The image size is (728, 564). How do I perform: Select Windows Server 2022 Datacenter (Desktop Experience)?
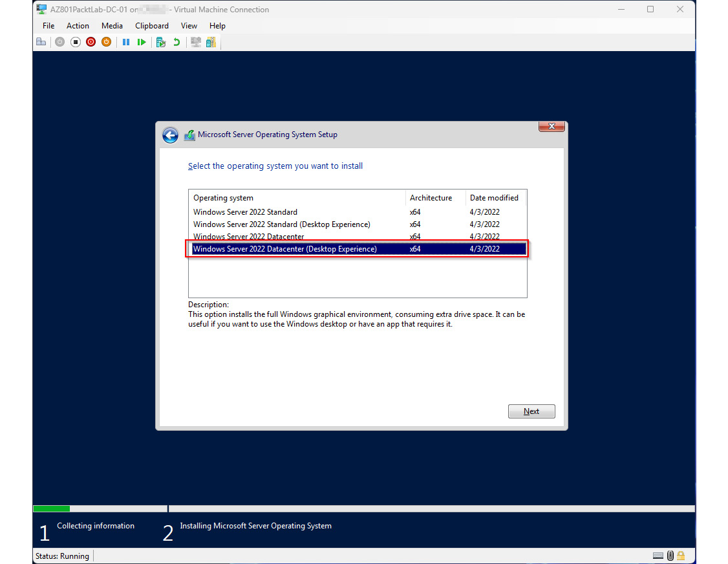tap(358, 249)
